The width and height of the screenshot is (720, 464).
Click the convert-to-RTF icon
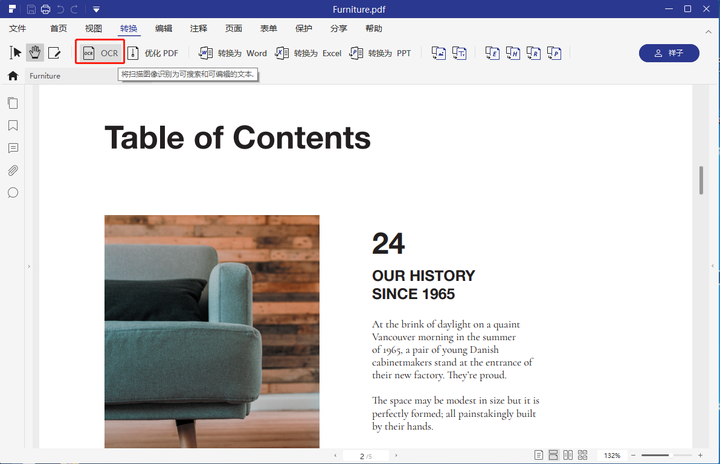534,53
